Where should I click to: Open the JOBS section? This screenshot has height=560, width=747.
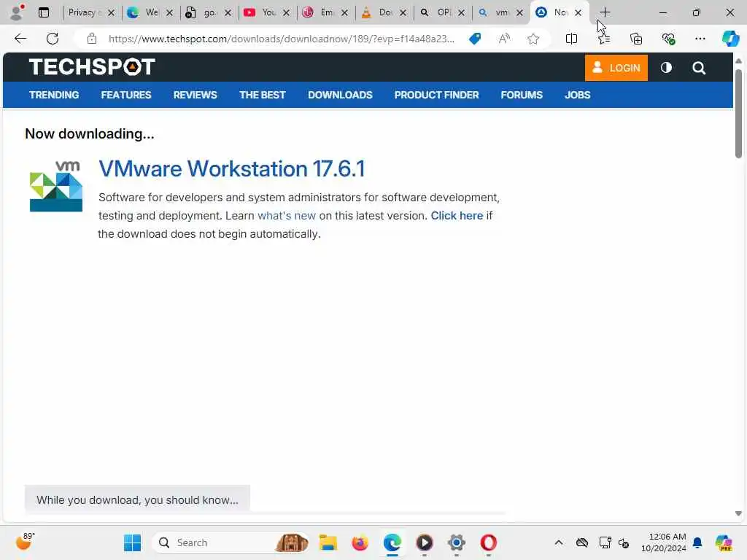578,95
